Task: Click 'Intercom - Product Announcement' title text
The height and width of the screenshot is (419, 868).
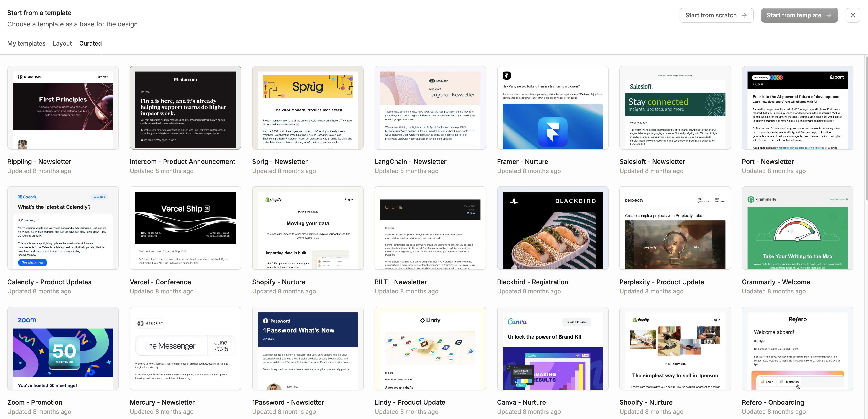Action: [182, 161]
